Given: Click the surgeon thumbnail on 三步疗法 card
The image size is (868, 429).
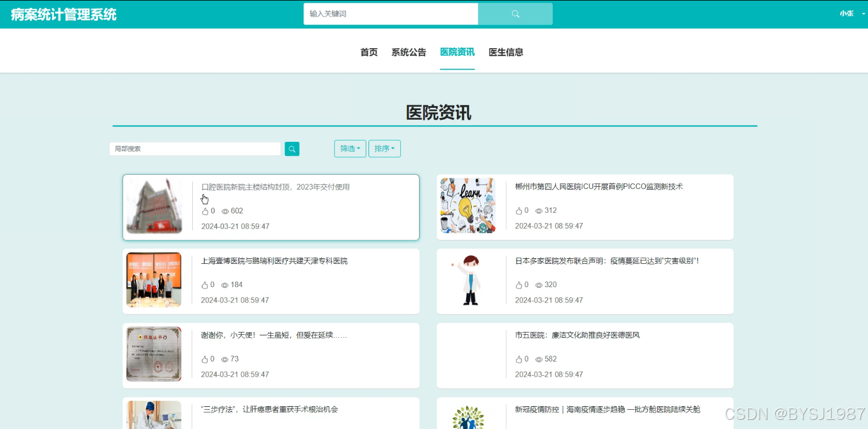Looking at the screenshot, I should [x=154, y=415].
